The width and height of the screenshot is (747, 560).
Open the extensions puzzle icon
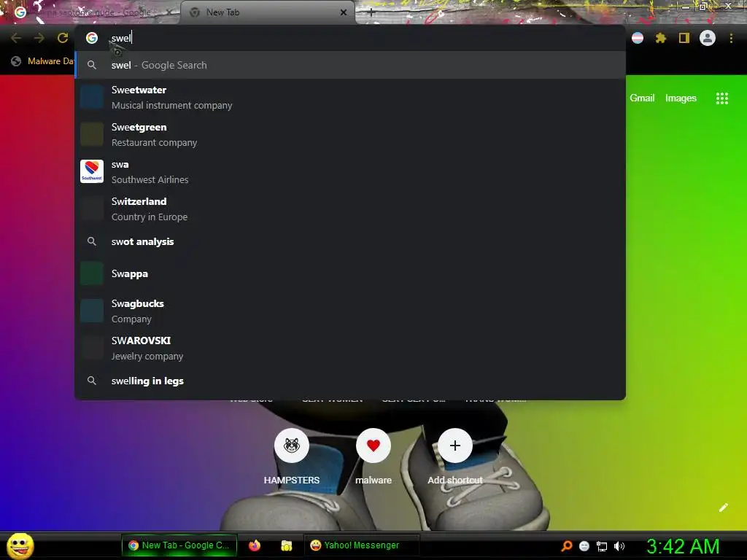tap(660, 38)
